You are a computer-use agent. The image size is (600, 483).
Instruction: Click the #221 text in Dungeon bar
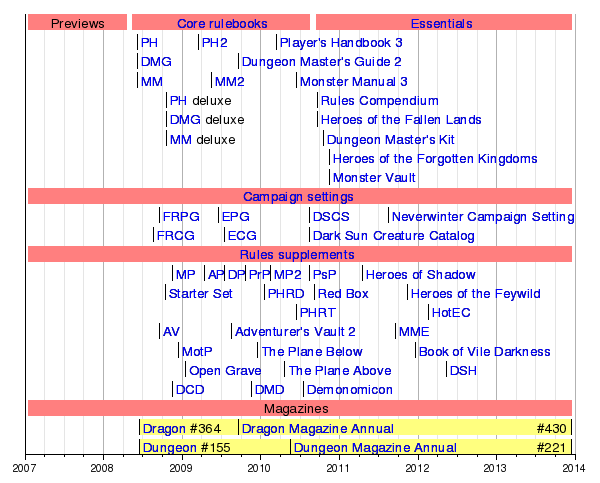click(551, 447)
